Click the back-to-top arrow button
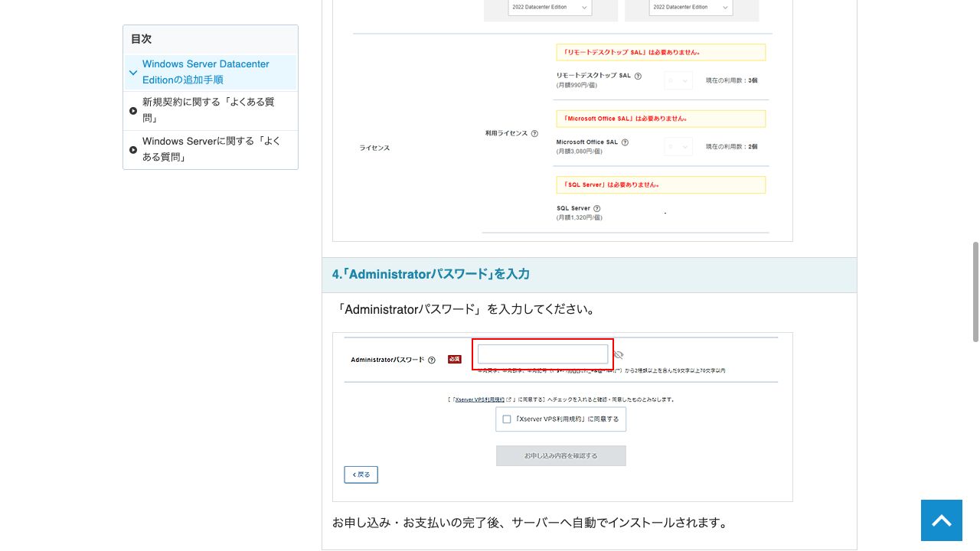This screenshot has width=980, height=551. 941,520
